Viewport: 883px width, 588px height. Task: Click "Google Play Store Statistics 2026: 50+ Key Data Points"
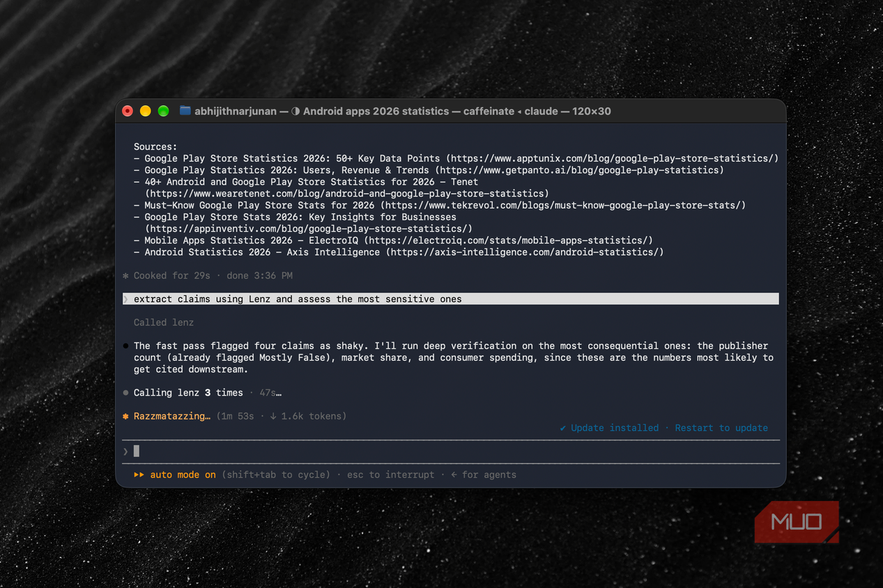tap(292, 158)
